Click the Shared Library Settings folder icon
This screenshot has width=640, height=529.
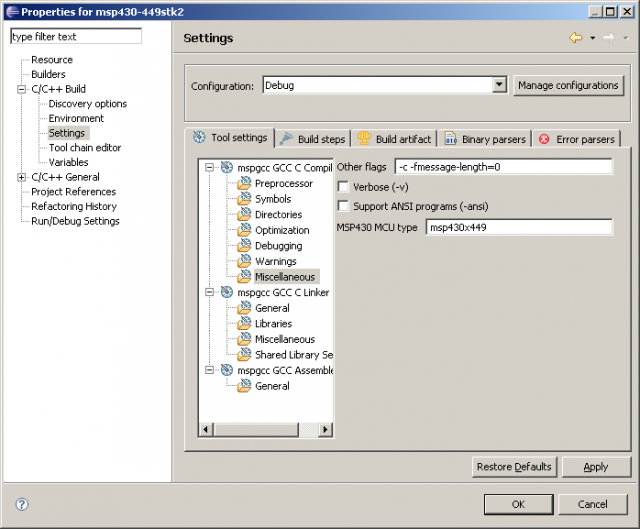[244, 354]
